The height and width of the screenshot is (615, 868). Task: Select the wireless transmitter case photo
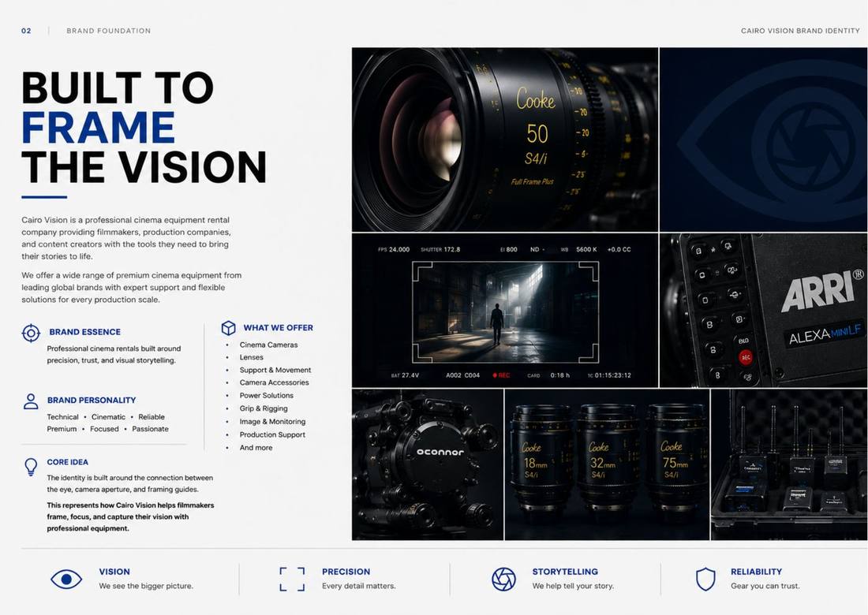[x=789, y=464]
